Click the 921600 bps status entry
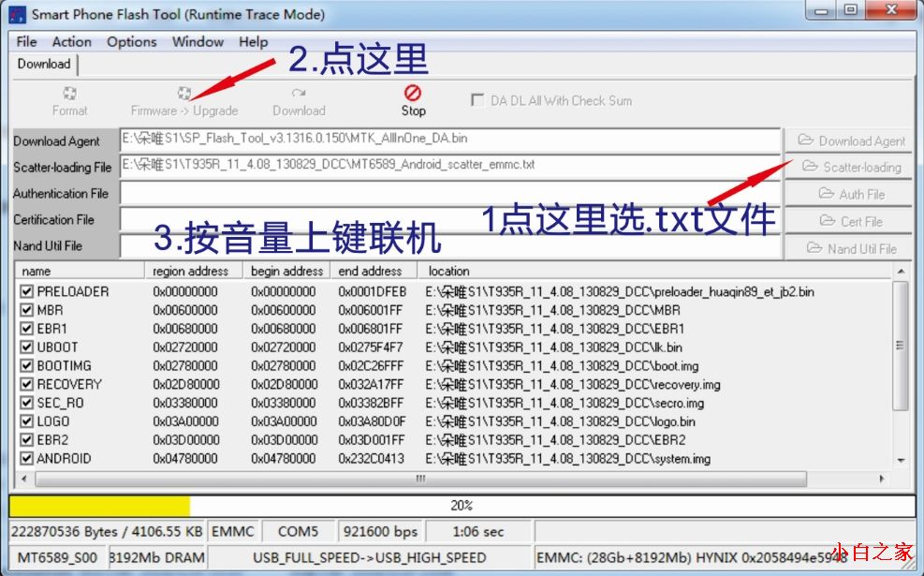Viewport: 924px width, 576px height. click(381, 531)
